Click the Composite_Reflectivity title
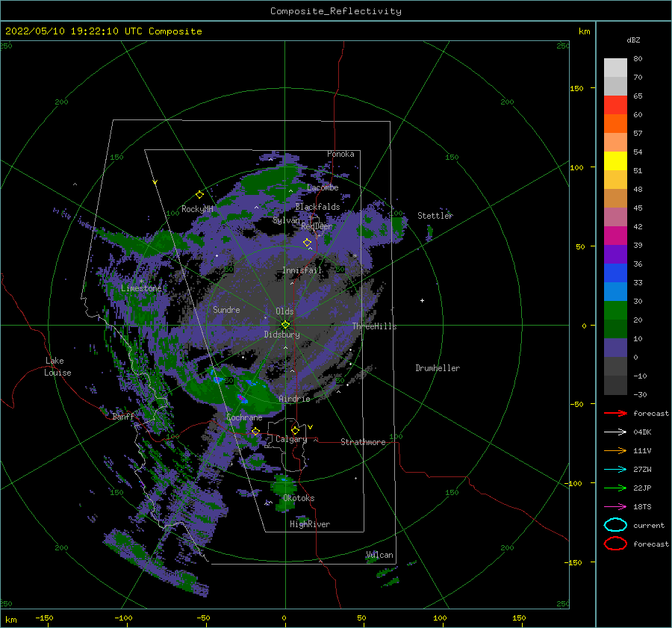Screen dimensions: 672x628 tap(336, 11)
